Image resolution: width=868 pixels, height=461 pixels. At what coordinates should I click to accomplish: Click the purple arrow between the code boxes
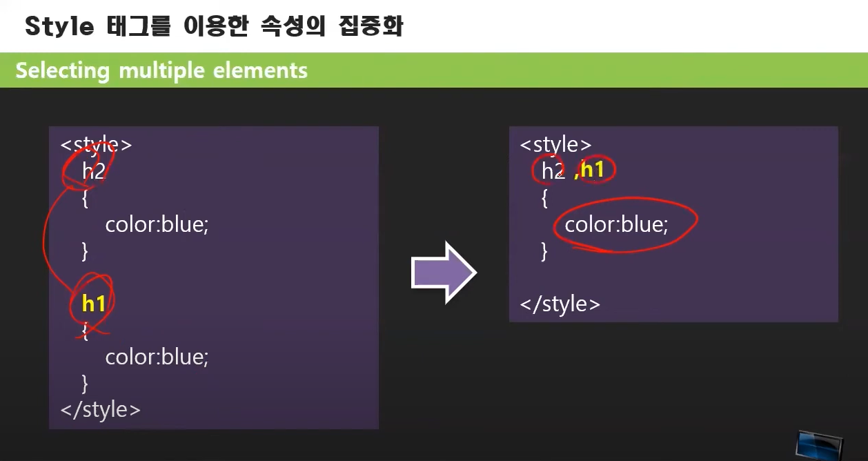pos(444,273)
